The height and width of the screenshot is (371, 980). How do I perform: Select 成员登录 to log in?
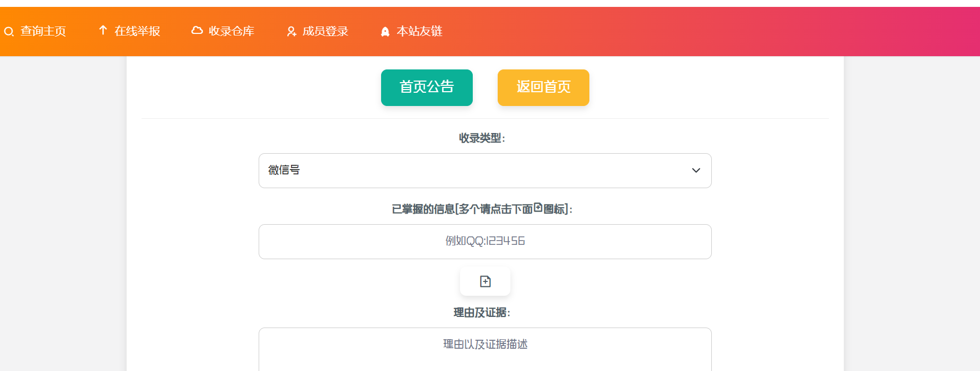(325, 31)
